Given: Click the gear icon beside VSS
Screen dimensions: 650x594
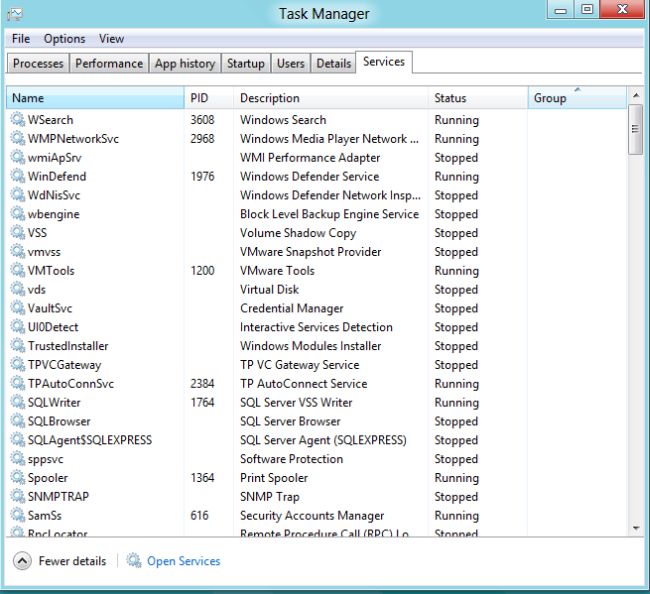Looking at the screenshot, I should (x=17, y=232).
